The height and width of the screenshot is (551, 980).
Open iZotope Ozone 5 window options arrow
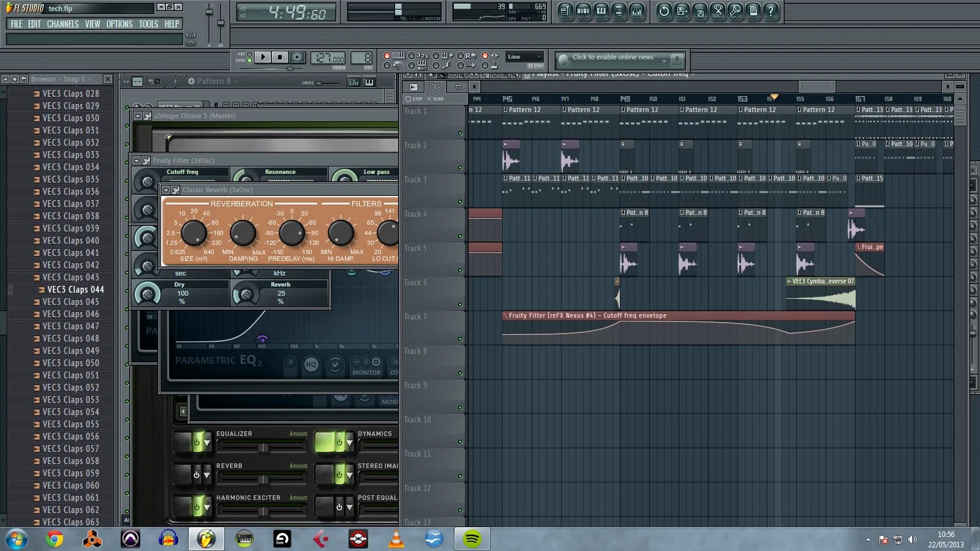pos(138,116)
